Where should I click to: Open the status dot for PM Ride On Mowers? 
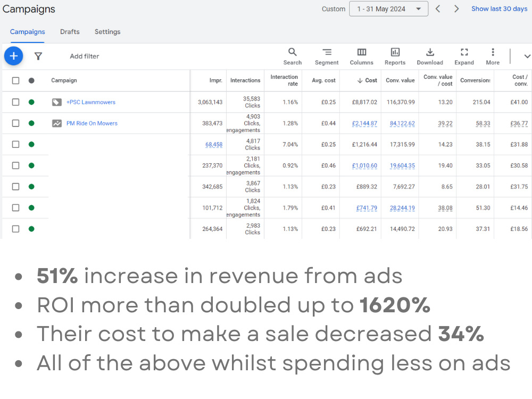pyautogui.click(x=31, y=123)
